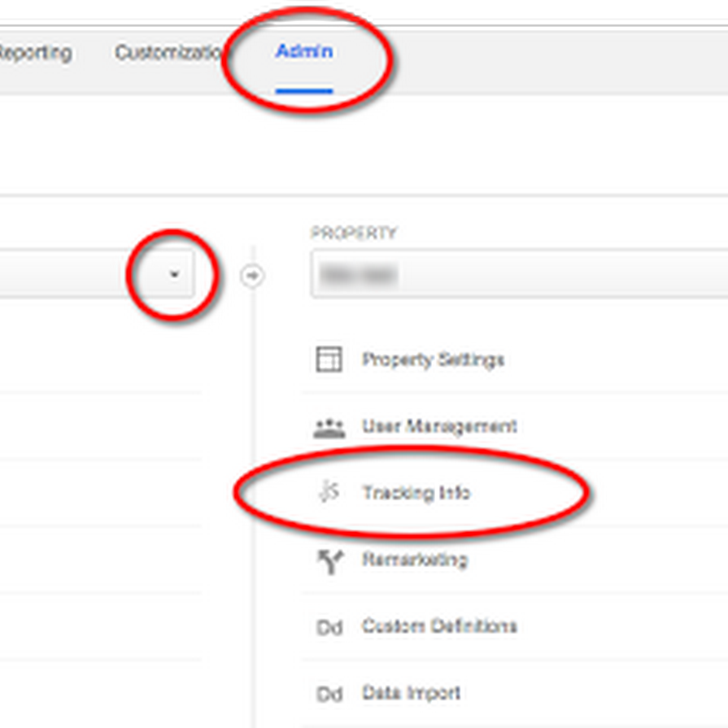Open the Property Settings link
Screen dimensions: 728x728
(433, 360)
